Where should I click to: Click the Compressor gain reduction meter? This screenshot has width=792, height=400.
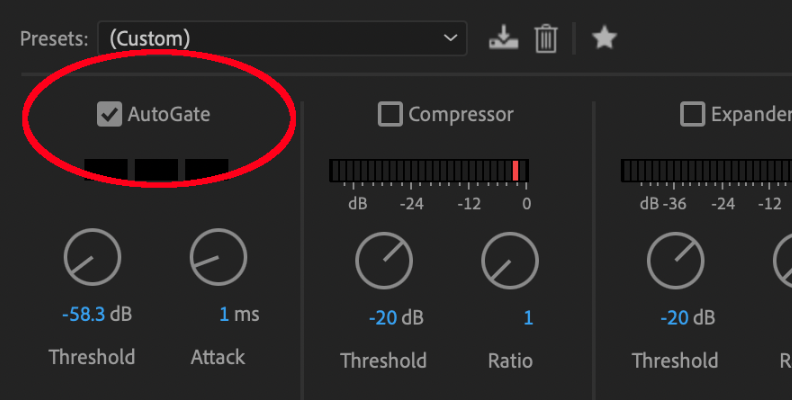(x=429, y=171)
